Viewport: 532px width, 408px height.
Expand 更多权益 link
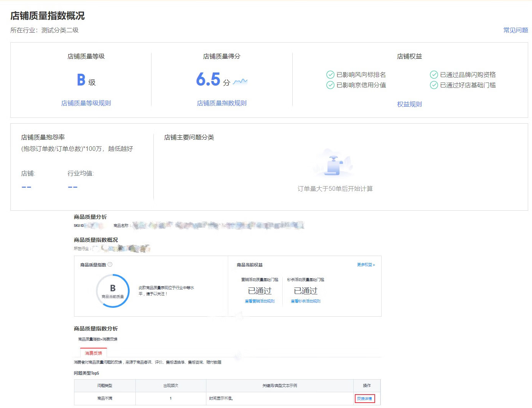(x=366, y=265)
